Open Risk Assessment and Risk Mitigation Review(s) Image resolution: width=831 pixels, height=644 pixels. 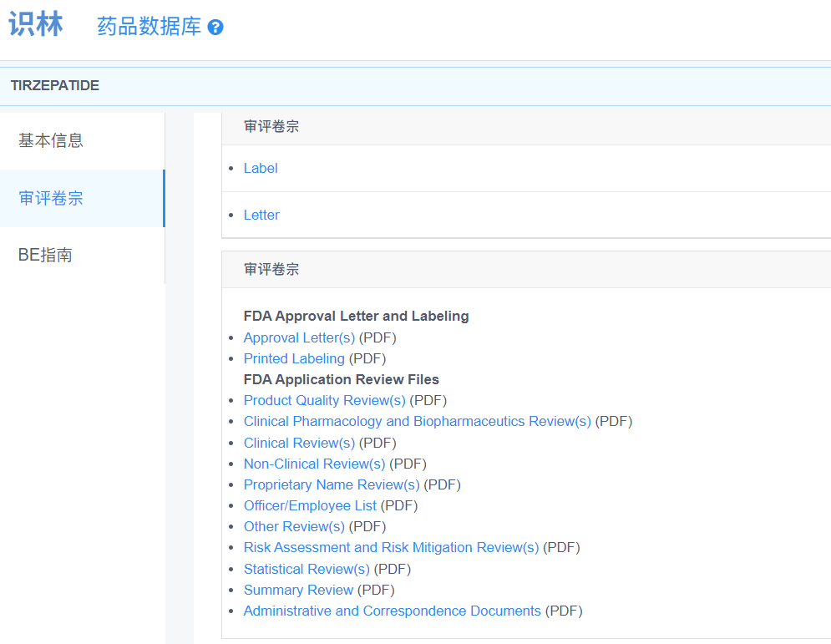click(x=391, y=547)
